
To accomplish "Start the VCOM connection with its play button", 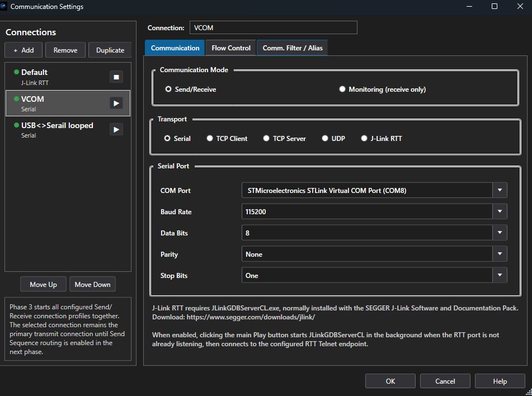I will coord(116,103).
